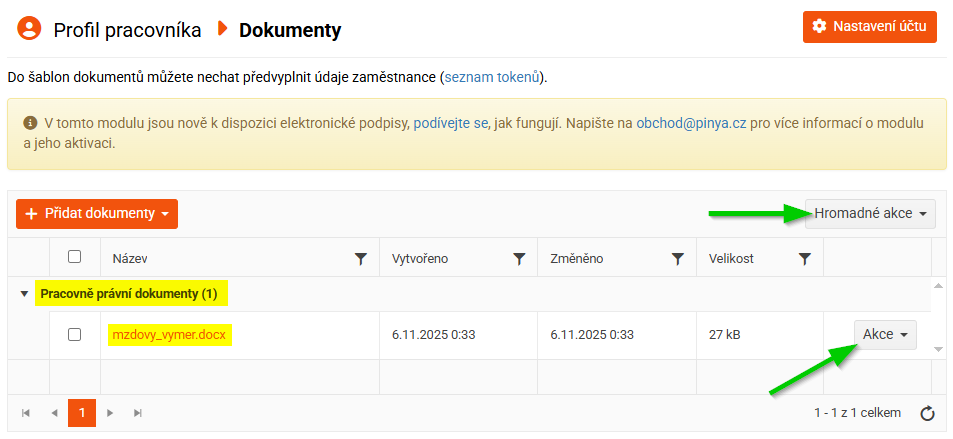
Task: Click the Název column filter icon
Action: (x=361, y=259)
